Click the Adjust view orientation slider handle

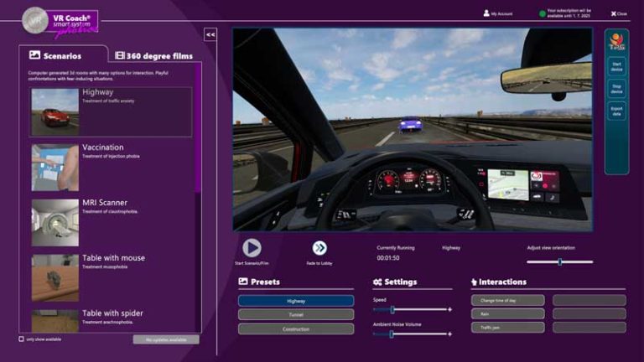pos(560,261)
